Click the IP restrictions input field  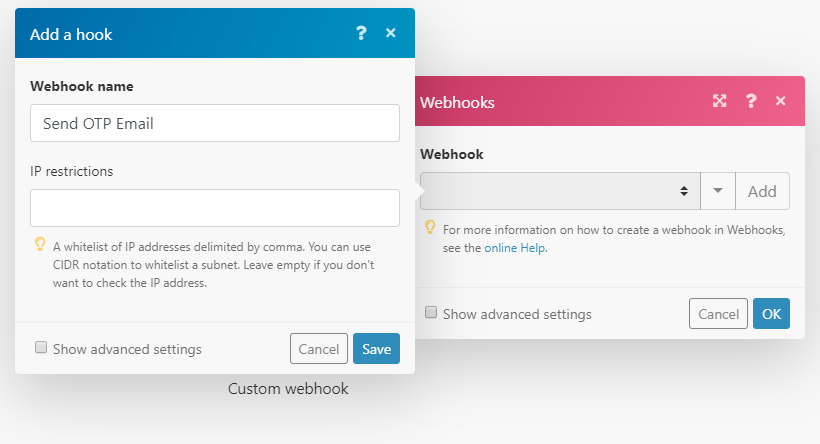click(215, 208)
